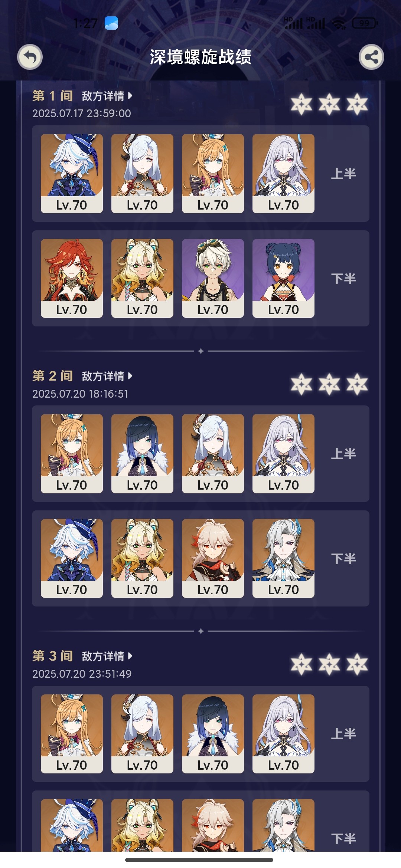
Task: Expand 敌方详情 for 第 3 间
Action: pos(107,656)
